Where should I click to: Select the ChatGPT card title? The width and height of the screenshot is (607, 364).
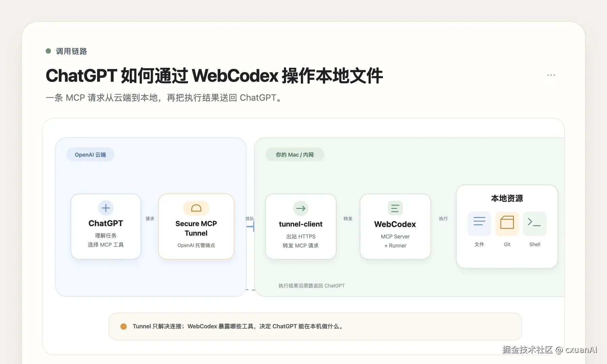click(106, 223)
